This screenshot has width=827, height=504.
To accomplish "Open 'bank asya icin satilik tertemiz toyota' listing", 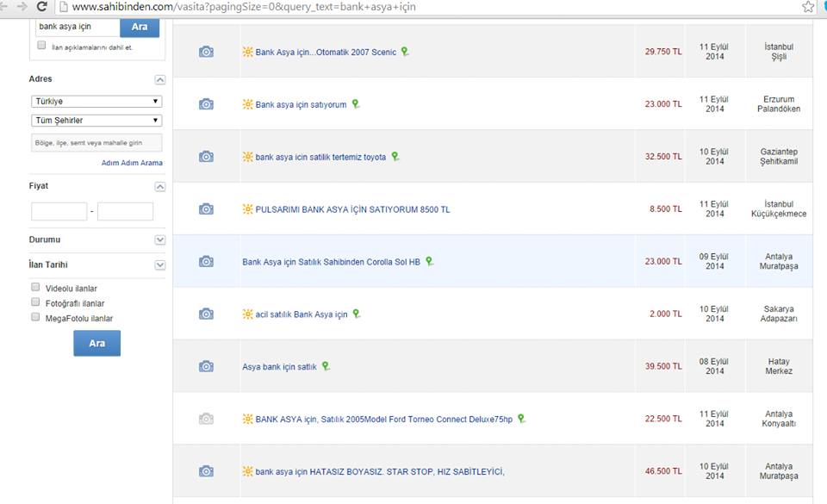I will 320,158.
